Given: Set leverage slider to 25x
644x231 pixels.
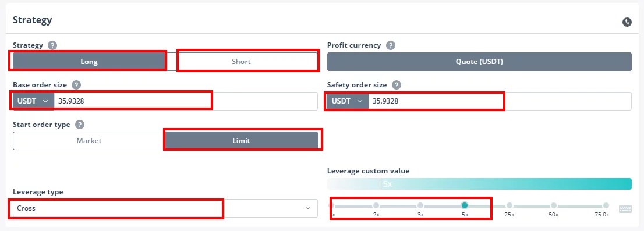Looking at the screenshot, I should 509,205.
